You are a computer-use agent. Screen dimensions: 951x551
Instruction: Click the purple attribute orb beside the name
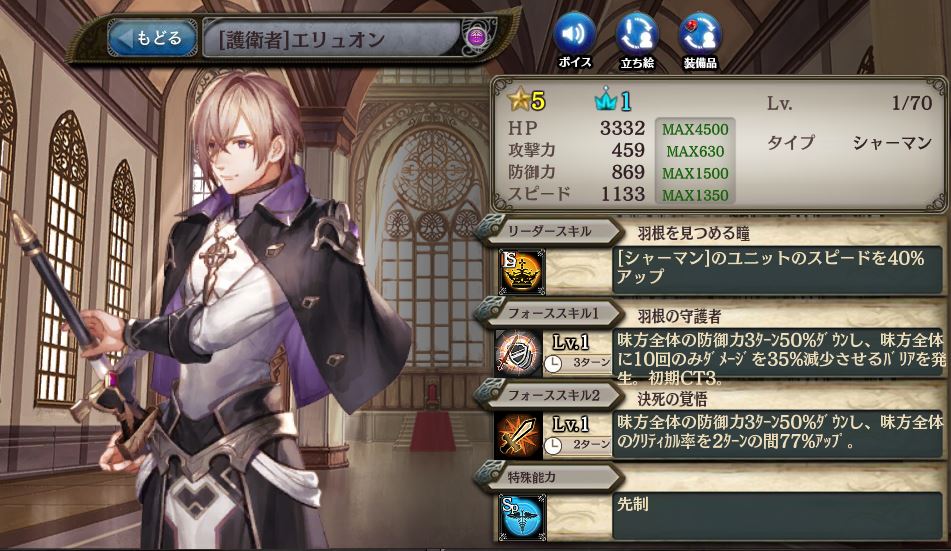tap(476, 36)
